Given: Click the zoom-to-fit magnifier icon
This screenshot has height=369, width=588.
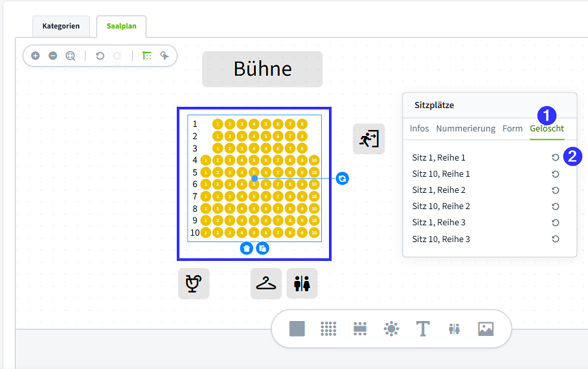Looking at the screenshot, I should 71,56.
